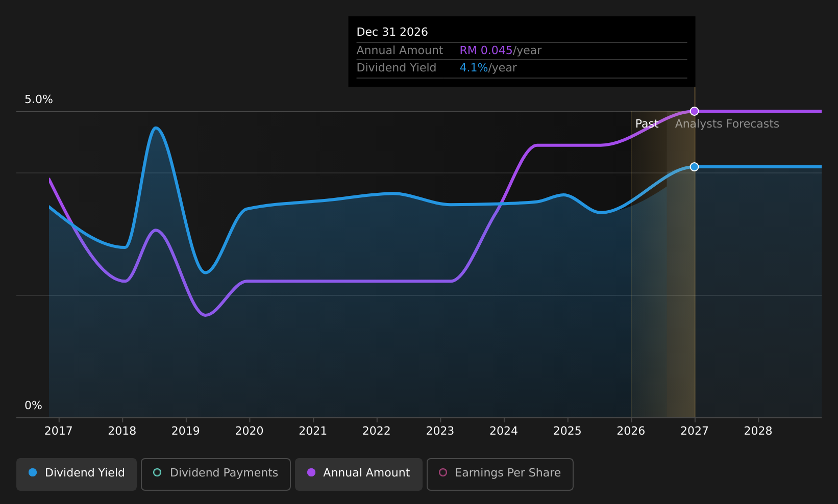The image size is (838, 504).
Task: Click the 2020 x-axis label
Action: pyautogui.click(x=249, y=431)
